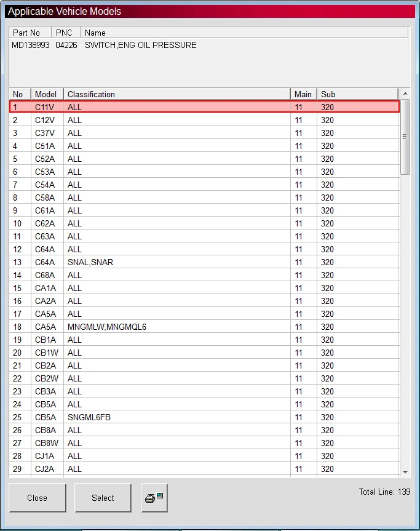Select model row C53A
Screen dimensions: 420x531
point(204,172)
